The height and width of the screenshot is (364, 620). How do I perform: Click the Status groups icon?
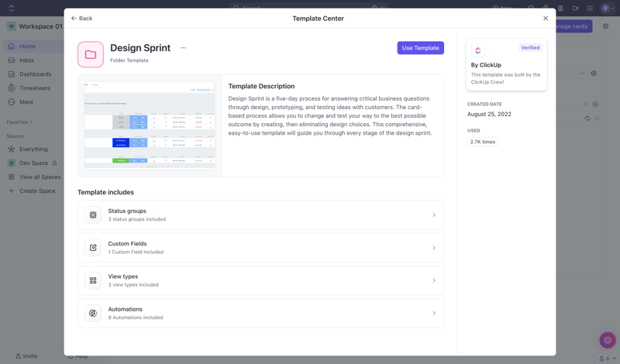click(93, 215)
